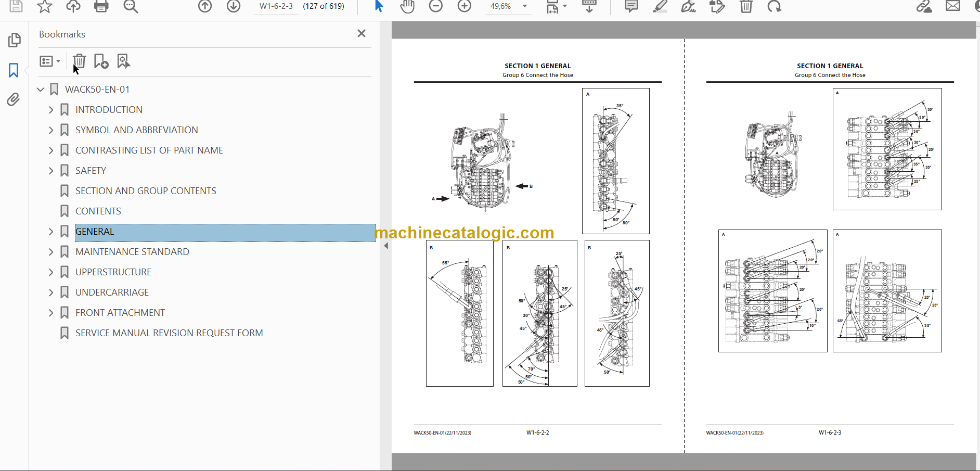The width and height of the screenshot is (980, 471).
Task: Click the page number input field
Action: [x=276, y=6]
